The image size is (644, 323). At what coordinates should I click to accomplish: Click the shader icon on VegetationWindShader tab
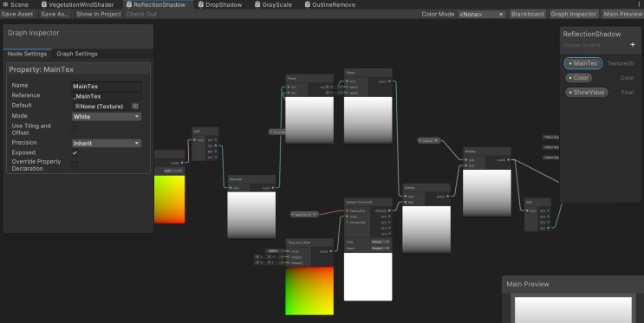coord(44,4)
